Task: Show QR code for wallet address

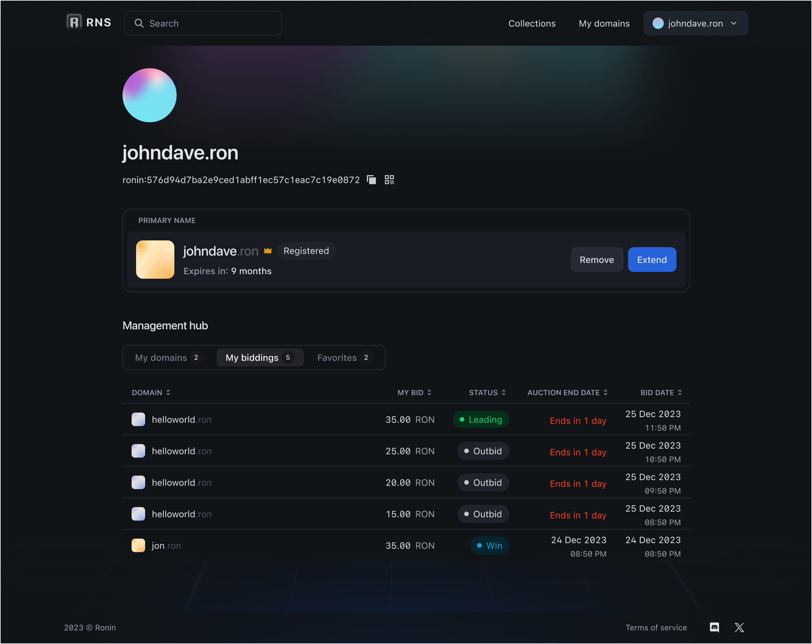Action: [389, 180]
